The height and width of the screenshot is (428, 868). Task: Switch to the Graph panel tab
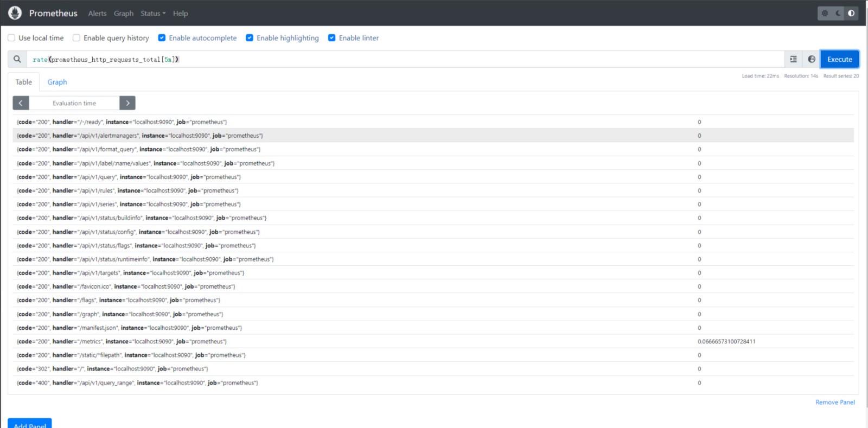[x=57, y=82]
